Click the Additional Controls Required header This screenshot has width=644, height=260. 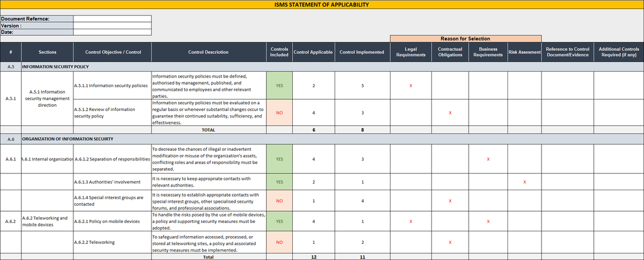(x=618, y=52)
